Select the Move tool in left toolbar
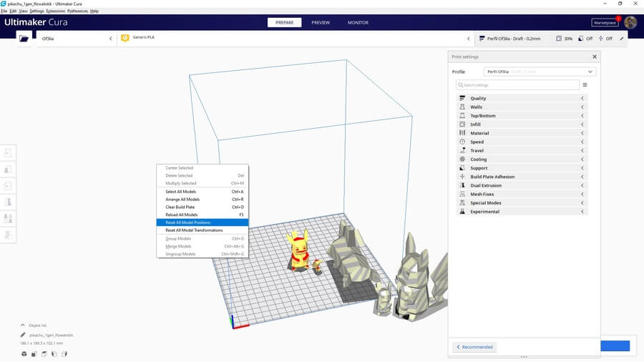The height and width of the screenshot is (362, 644). (x=8, y=152)
